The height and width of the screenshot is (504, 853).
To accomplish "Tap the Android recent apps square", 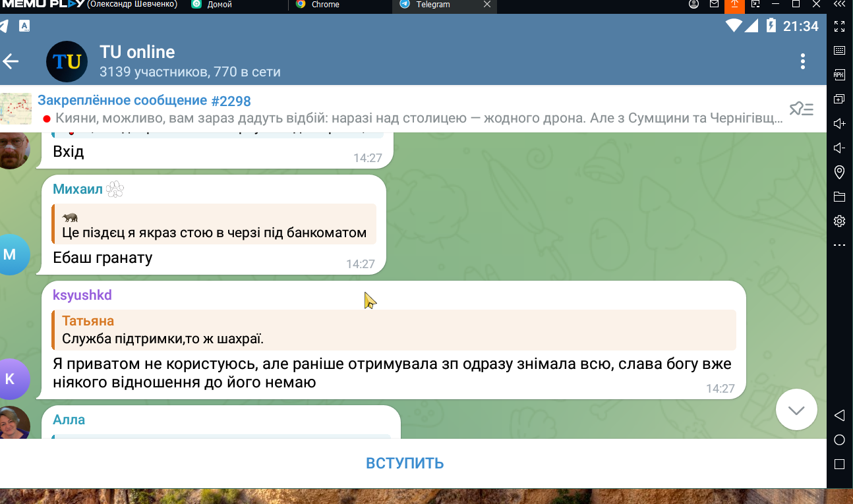I will (x=839, y=464).
